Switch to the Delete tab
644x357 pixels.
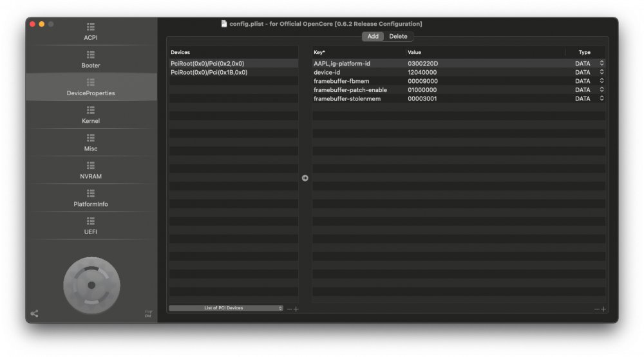click(x=399, y=36)
